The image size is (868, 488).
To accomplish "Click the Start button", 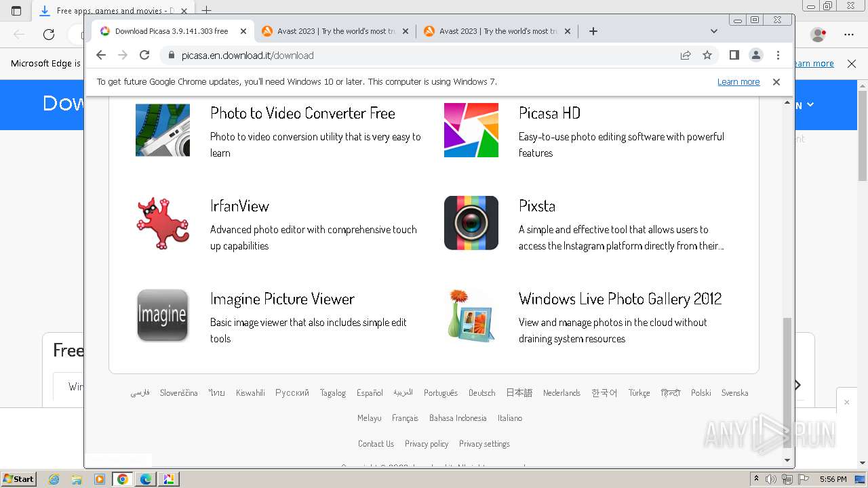I will 19,479.
